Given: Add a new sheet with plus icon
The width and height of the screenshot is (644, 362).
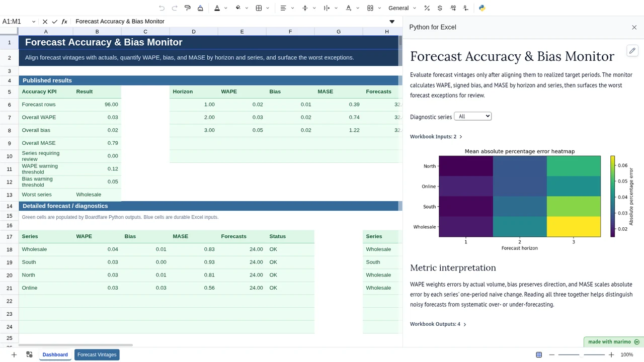Looking at the screenshot, I should [14, 354].
